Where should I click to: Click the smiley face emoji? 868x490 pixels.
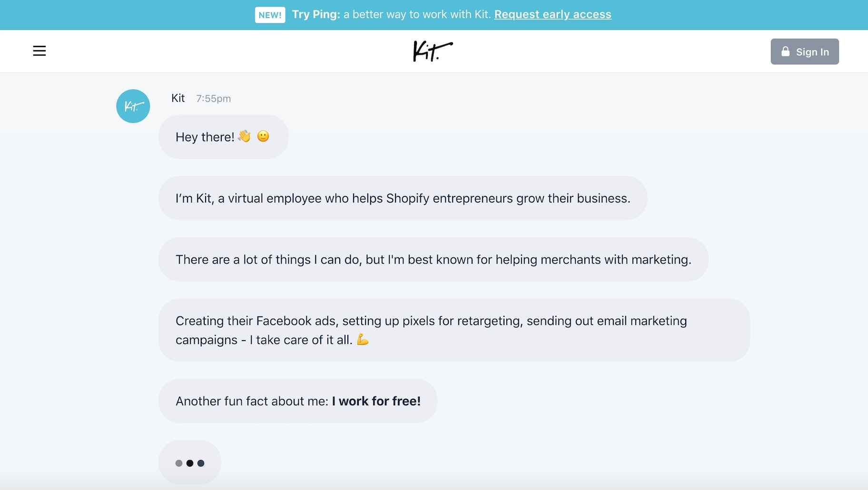(x=263, y=137)
